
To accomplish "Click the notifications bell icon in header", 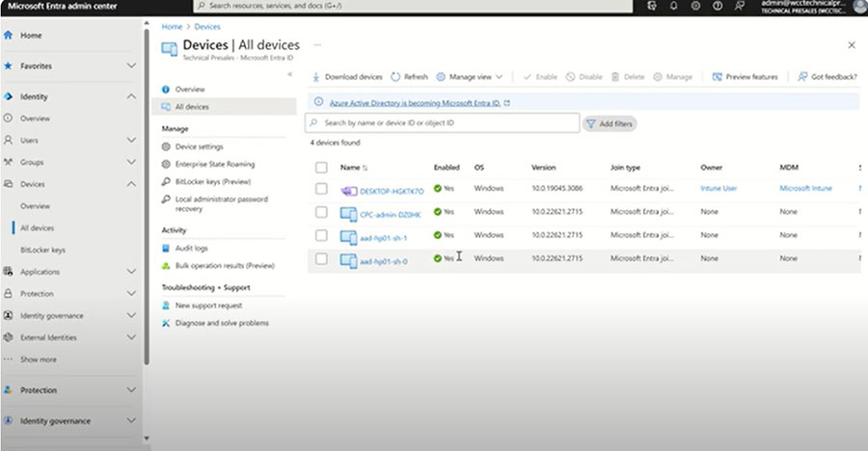I will coord(674,6).
